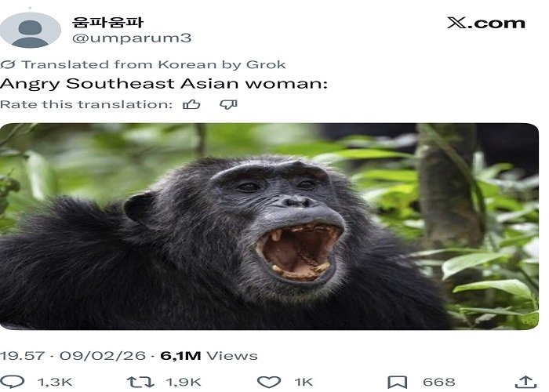Open the share upload arrow icon

(x=526, y=382)
